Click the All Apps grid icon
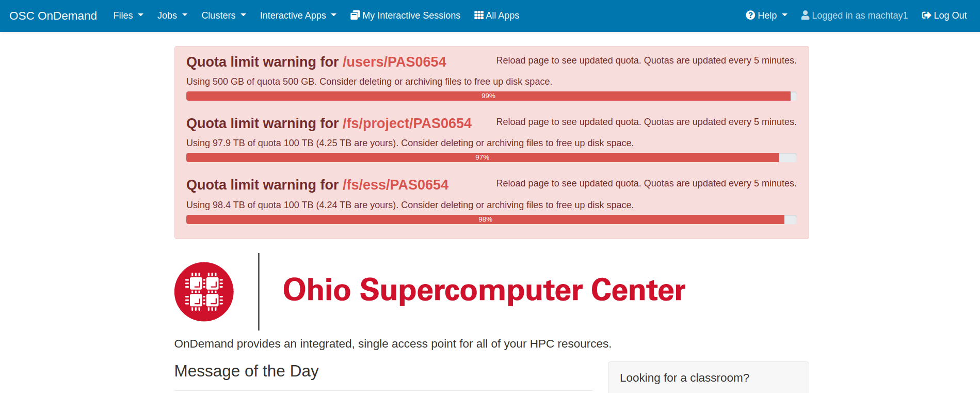Viewport: 980px width, 393px height. point(479,15)
